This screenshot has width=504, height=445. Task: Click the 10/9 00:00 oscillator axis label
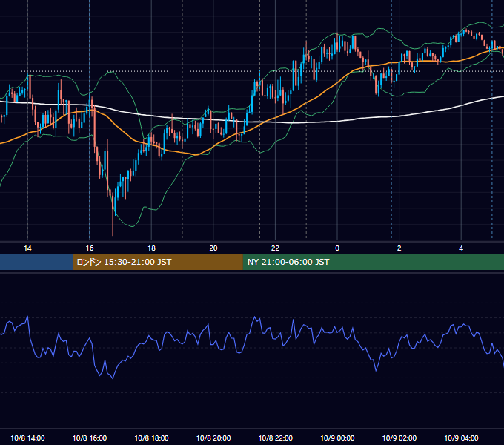(x=337, y=438)
